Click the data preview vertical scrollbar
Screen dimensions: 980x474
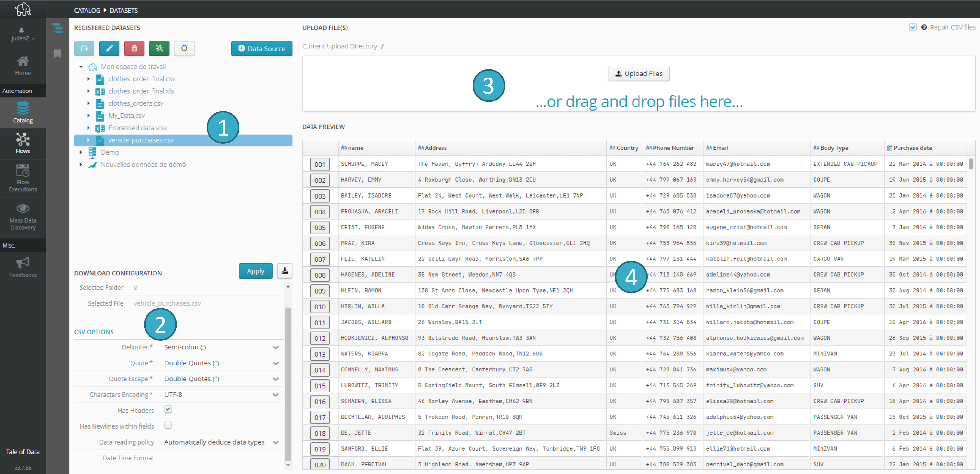(971, 164)
